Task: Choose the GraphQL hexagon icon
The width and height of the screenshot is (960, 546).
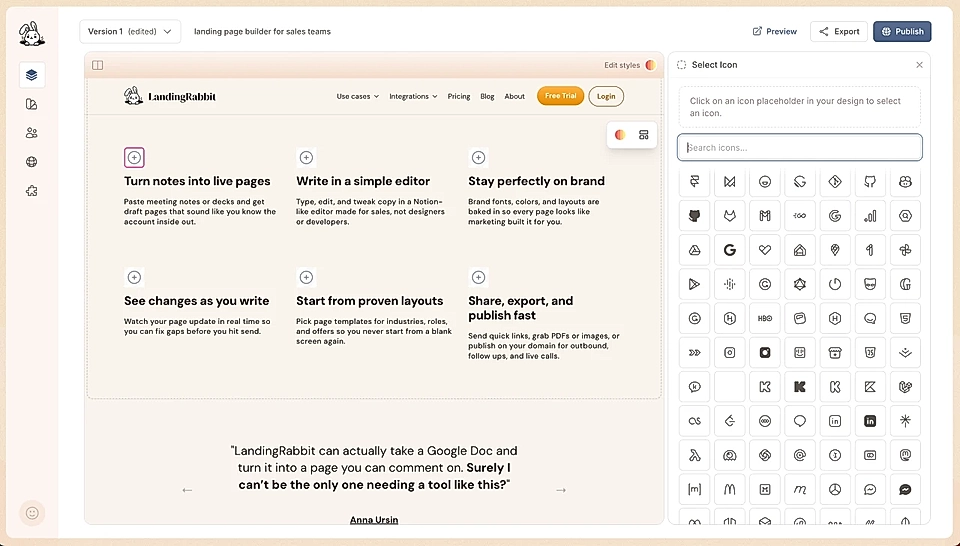Action: [x=800, y=285]
